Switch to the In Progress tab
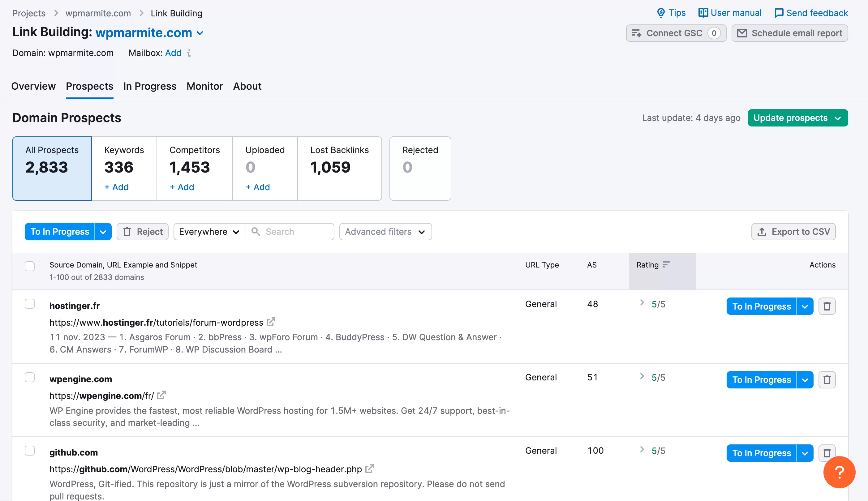868x501 pixels. pos(150,86)
